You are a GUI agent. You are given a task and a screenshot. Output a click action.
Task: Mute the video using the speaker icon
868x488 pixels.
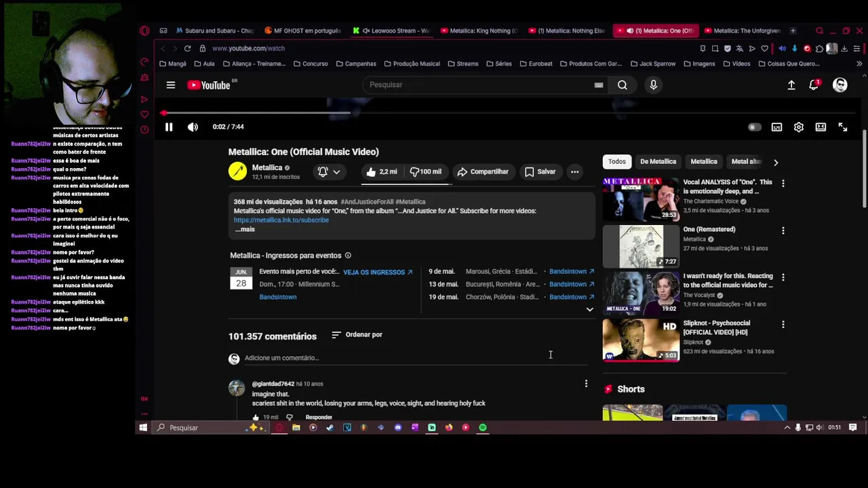pos(193,127)
